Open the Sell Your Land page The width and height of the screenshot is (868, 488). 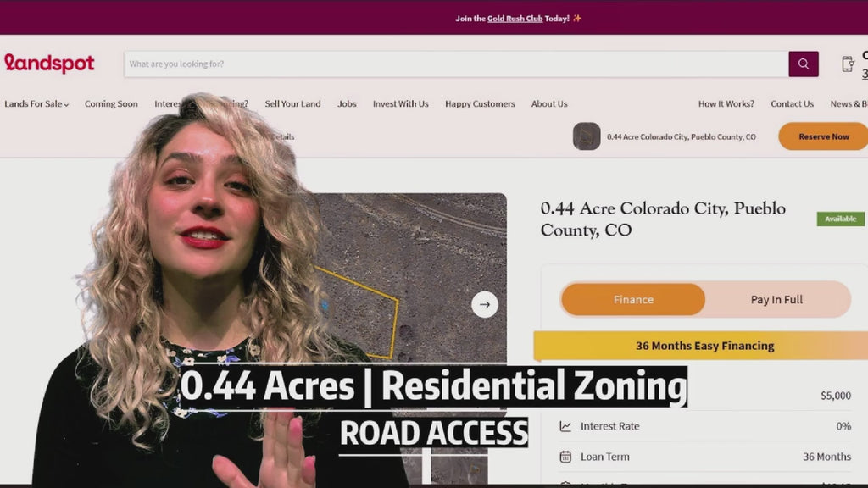point(292,103)
